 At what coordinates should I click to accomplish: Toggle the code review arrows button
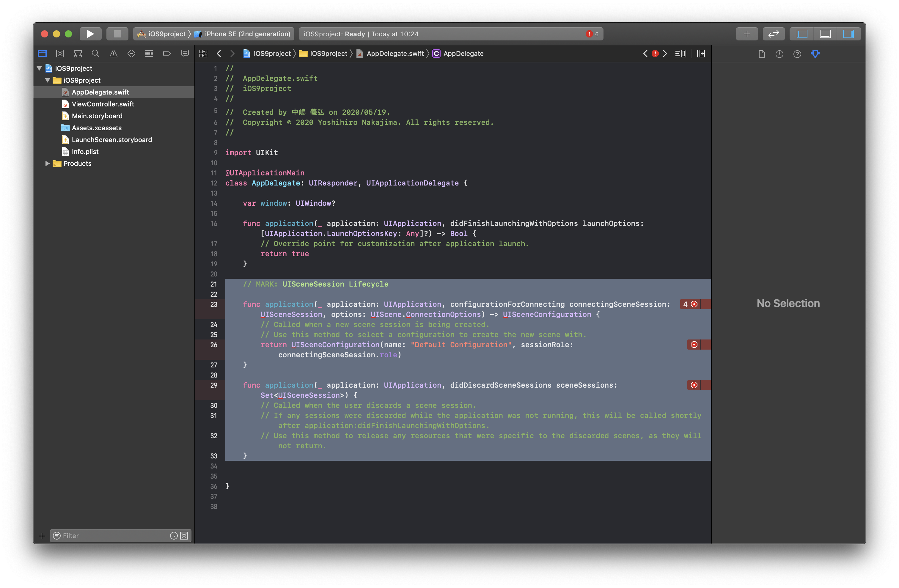click(773, 34)
